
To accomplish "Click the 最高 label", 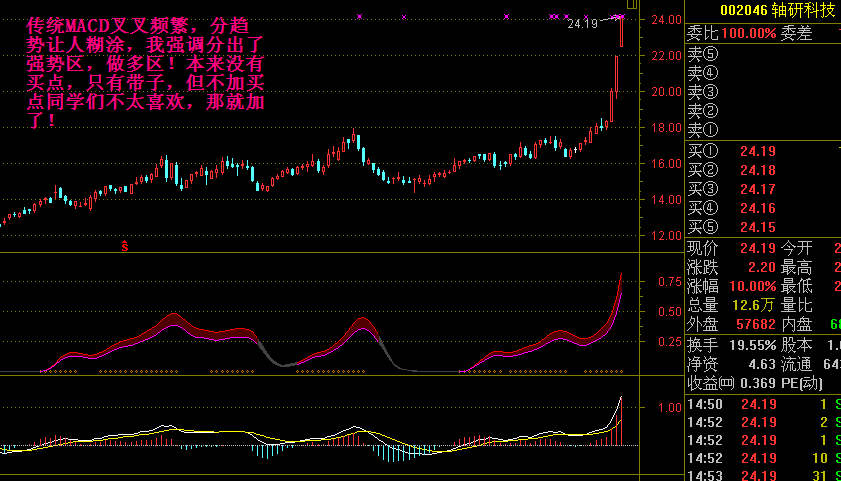I will [x=796, y=267].
